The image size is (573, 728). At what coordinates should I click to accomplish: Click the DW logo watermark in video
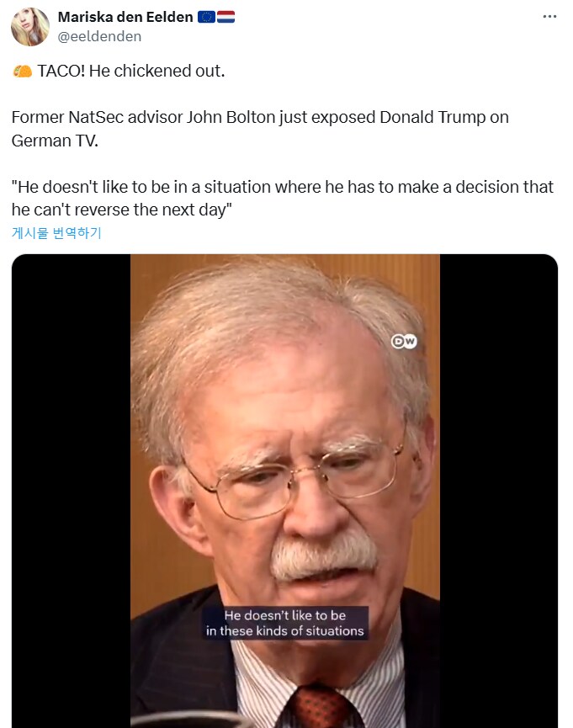404,342
